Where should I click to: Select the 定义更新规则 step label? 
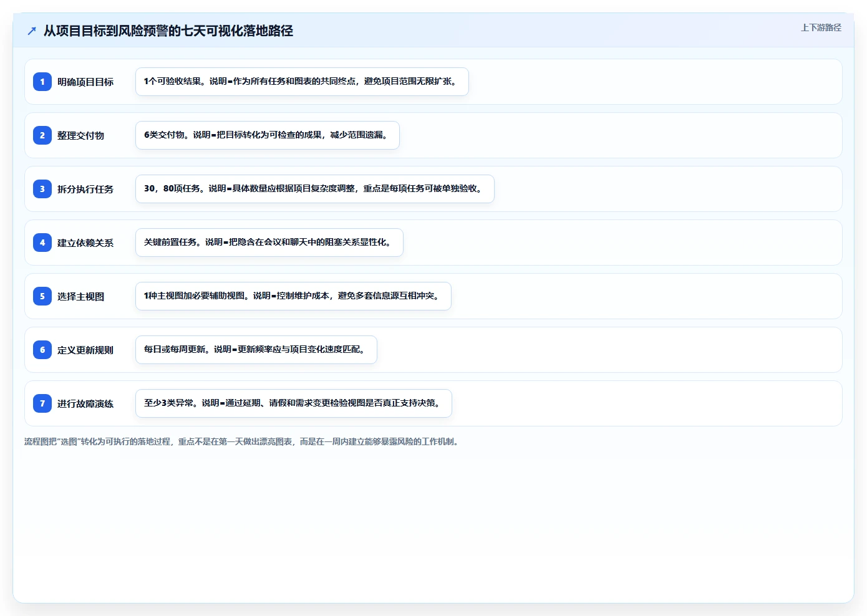click(x=85, y=350)
